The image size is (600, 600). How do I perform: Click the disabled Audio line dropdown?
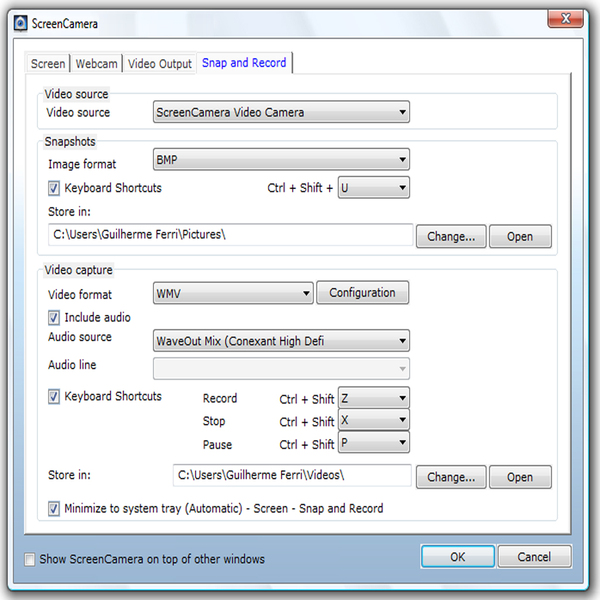click(x=281, y=368)
